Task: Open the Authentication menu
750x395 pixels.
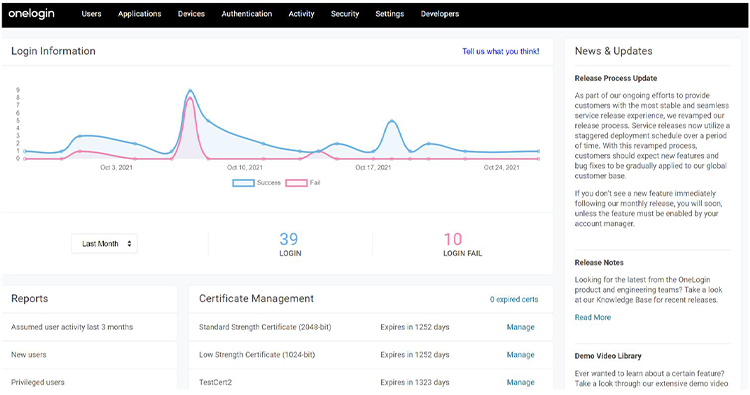Action: 247,14
